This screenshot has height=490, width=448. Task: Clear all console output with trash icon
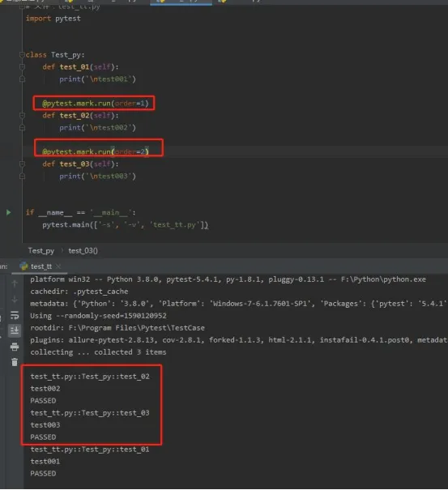pyautogui.click(x=15, y=362)
